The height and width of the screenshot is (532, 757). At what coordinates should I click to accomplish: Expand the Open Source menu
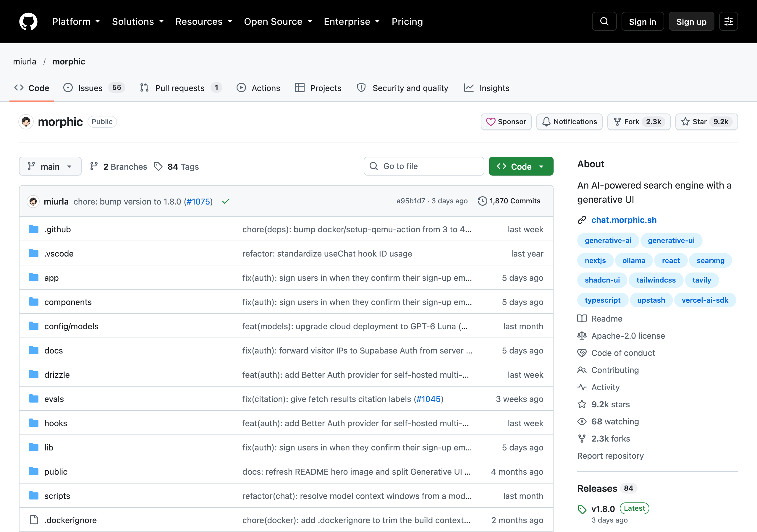click(278, 21)
